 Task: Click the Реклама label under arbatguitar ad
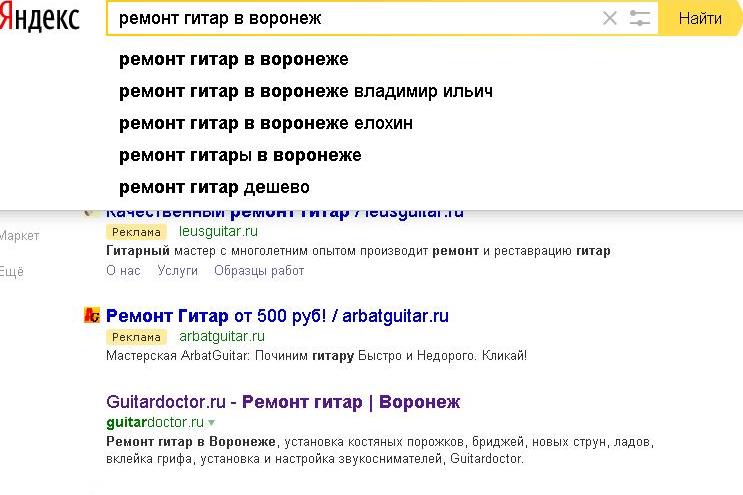136,337
